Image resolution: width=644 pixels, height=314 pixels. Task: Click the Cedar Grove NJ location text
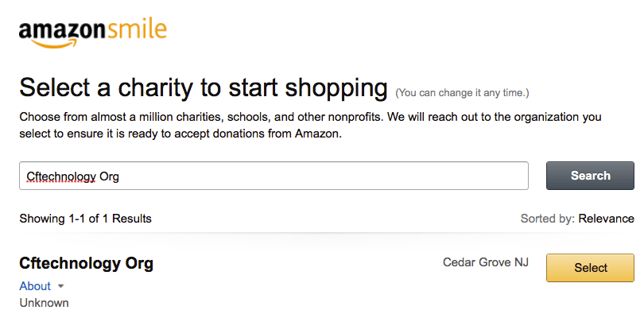[x=486, y=262]
